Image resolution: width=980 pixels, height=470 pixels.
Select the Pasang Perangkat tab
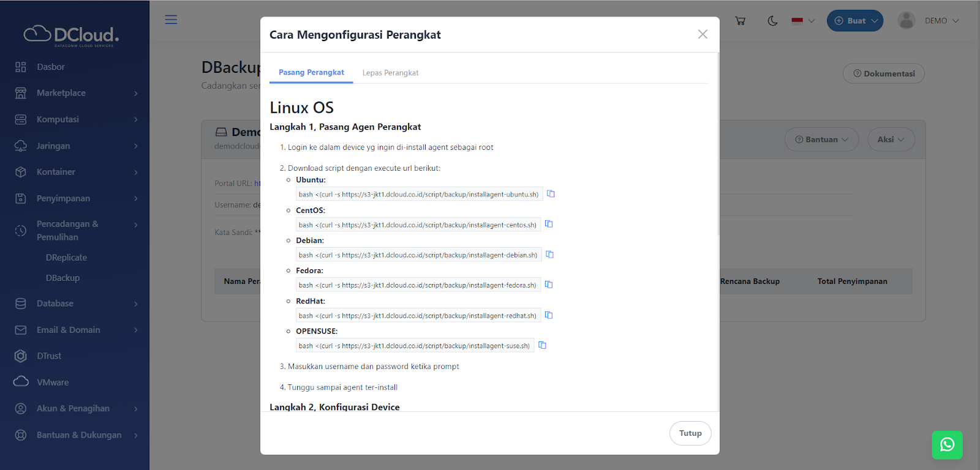[311, 72]
